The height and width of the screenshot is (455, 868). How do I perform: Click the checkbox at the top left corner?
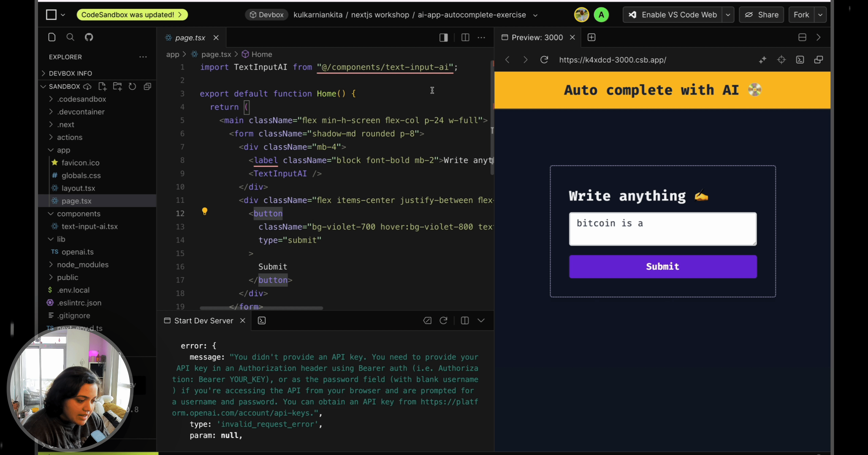(x=52, y=15)
